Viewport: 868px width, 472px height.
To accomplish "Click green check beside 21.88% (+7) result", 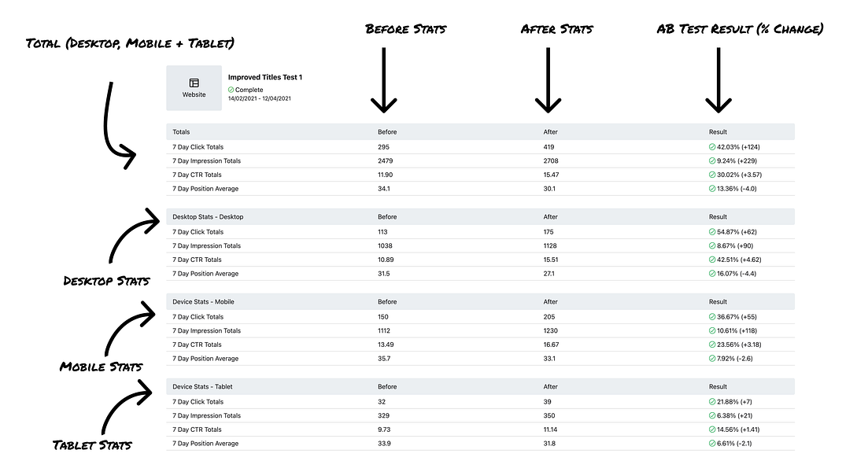I will click(x=712, y=402).
